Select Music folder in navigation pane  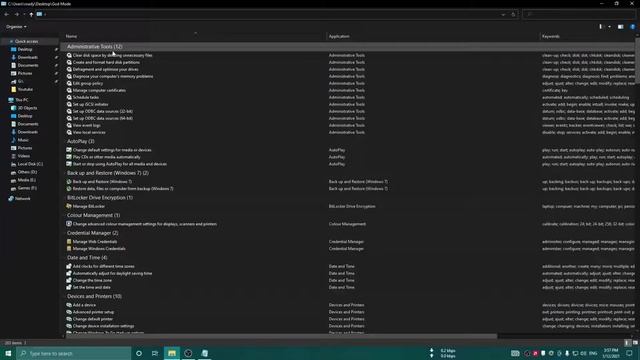coord(23,140)
